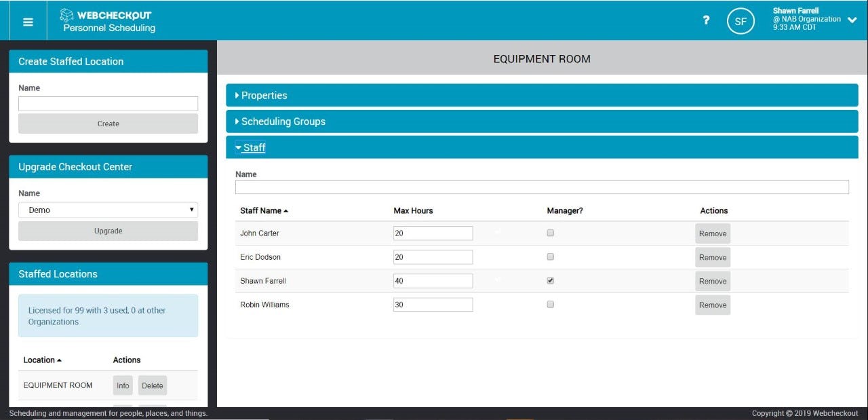Image resolution: width=868 pixels, height=420 pixels.
Task: Delete the EQUIPMENT ROOM location
Action: (152, 385)
